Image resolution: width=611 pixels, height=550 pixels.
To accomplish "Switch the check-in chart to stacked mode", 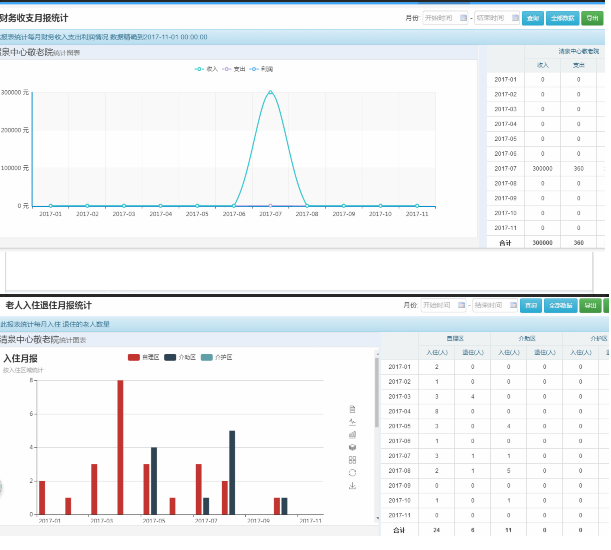I will [x=352, y=447].
